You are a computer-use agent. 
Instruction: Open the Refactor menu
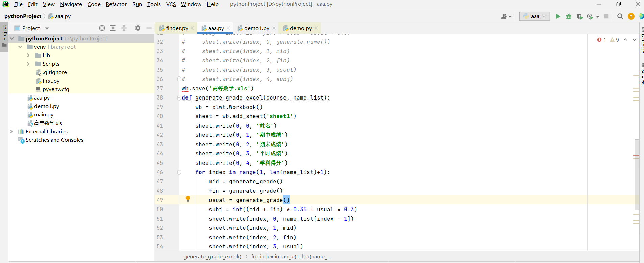[x=116, y=4]
